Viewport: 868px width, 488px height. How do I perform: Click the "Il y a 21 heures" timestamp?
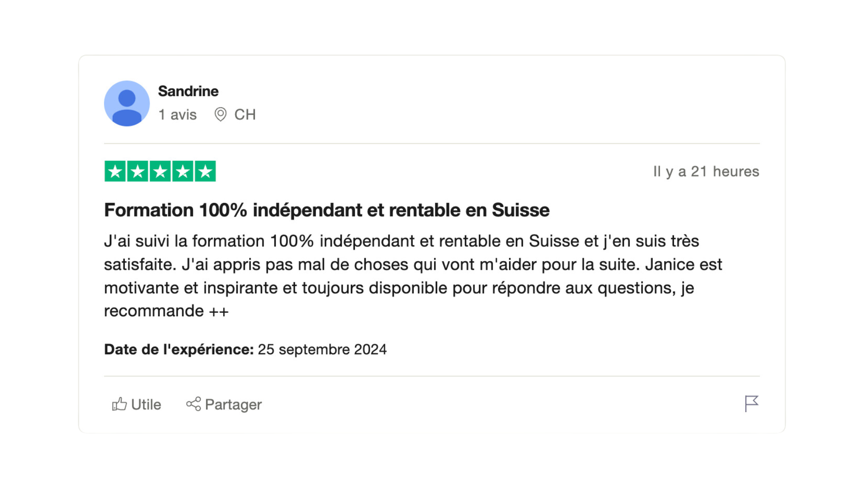pyautogui.click(x=706, y=172)
